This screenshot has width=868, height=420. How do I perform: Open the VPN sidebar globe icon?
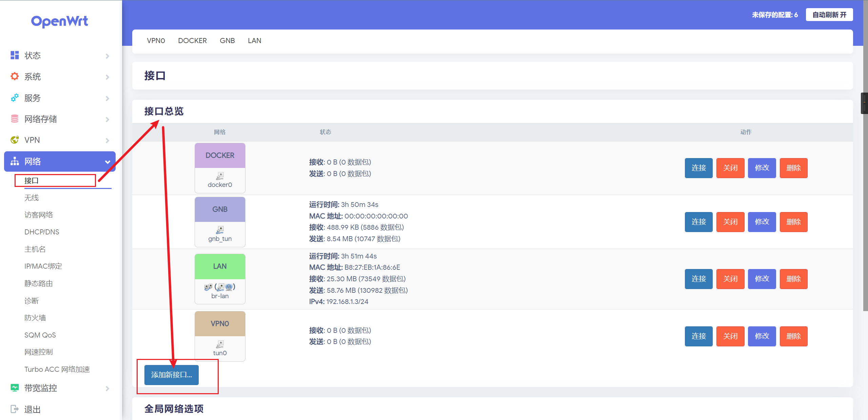click(14, 140)
